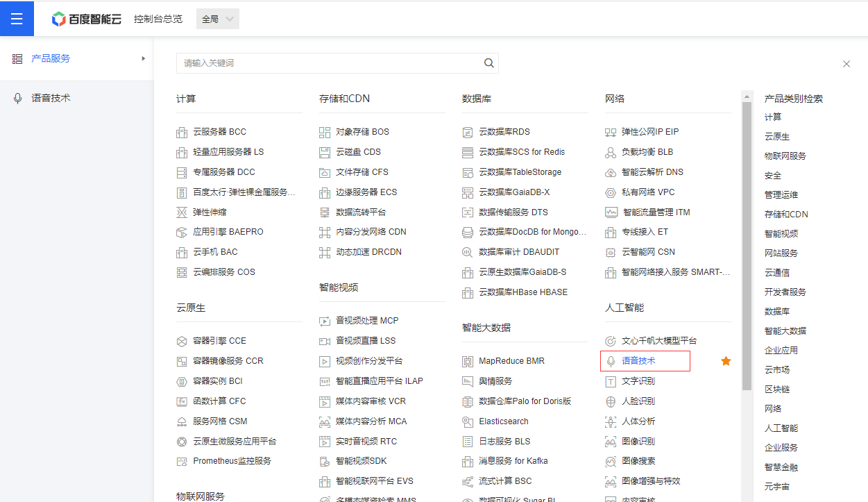Click the product list vertical scrollbar

[x=747, y=246]
